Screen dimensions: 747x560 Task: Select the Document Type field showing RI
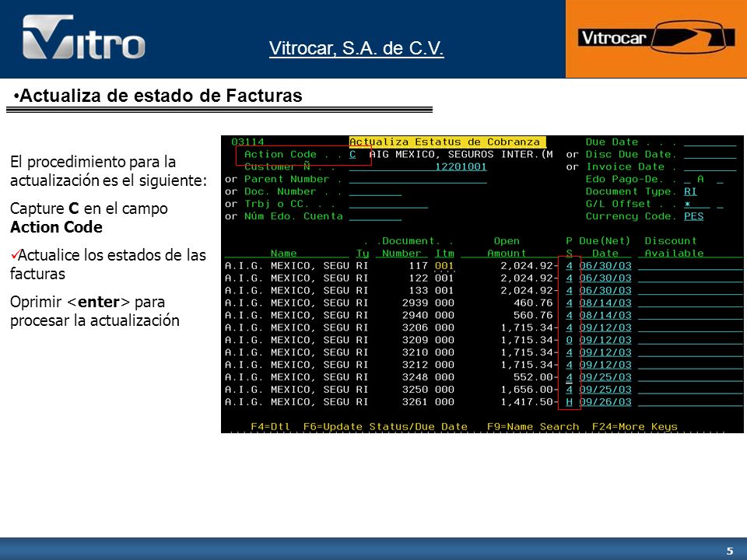point(690,192)
